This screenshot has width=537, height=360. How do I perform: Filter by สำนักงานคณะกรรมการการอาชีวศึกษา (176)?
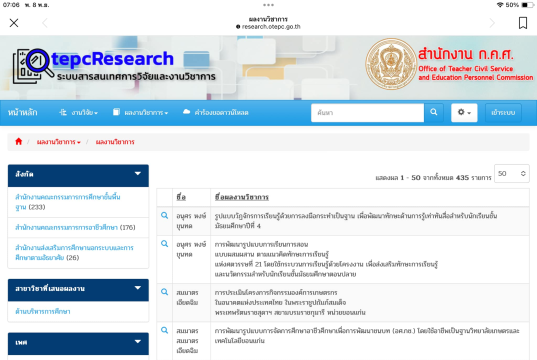[x=75, y=227]
